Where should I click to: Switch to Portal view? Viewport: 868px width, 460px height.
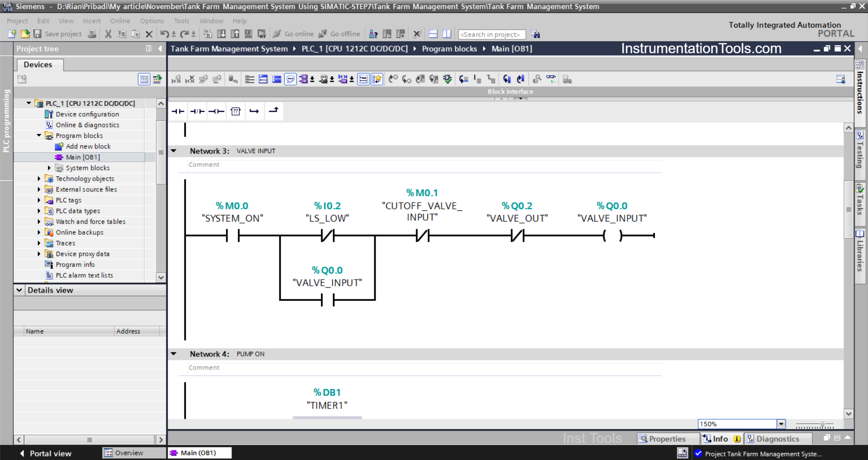coord(46,453)
